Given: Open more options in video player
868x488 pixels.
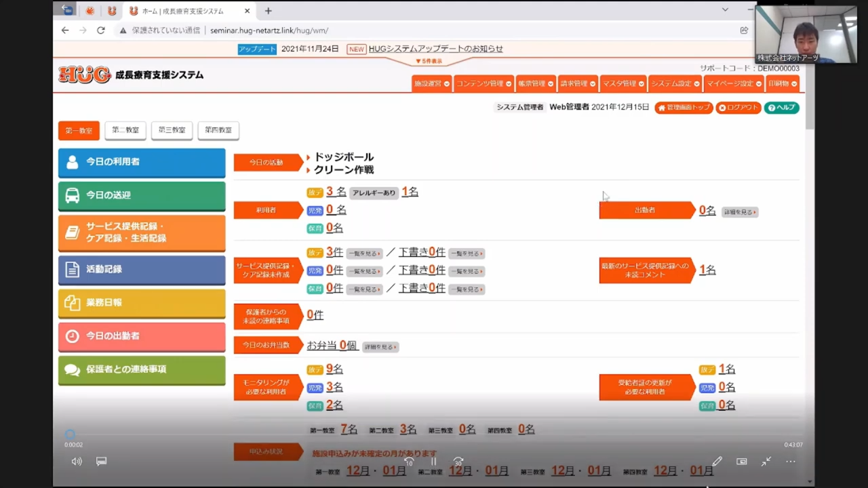Looking at the screenshot, I should click(x=791, y=462).
